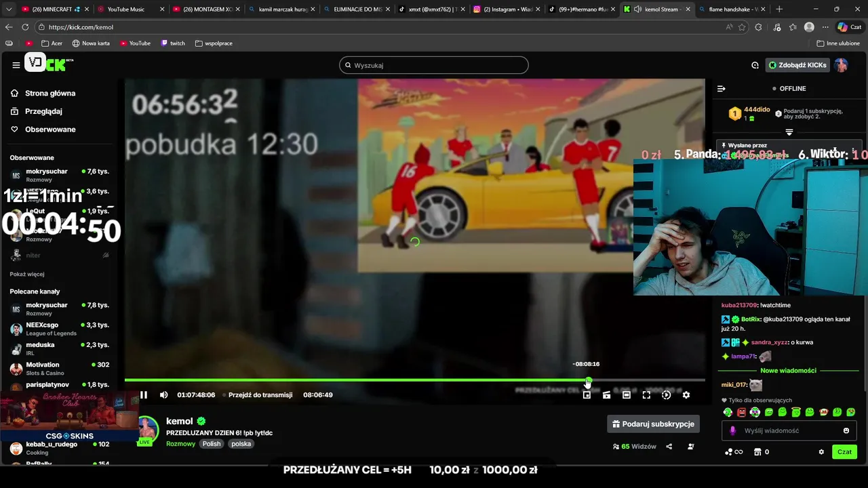The image size is (868, 488).
Task: Collapse the chat panel arrow icon
Action: click(x=721, y=89)
